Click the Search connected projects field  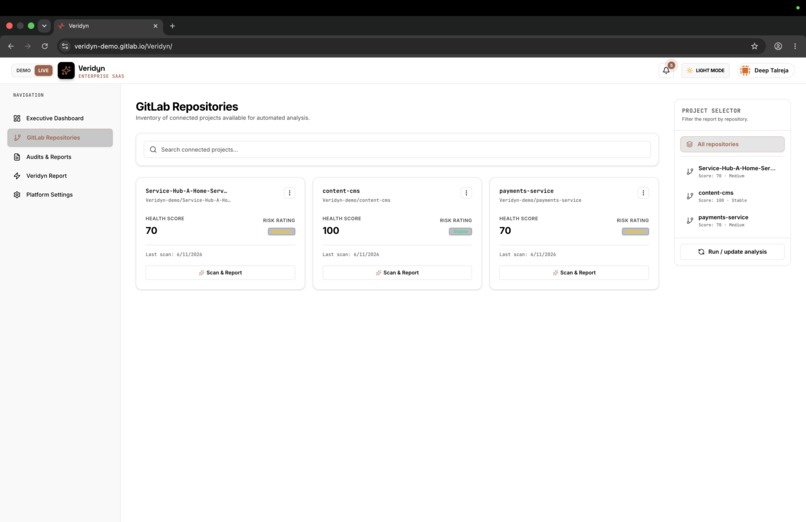pos(397,150)
